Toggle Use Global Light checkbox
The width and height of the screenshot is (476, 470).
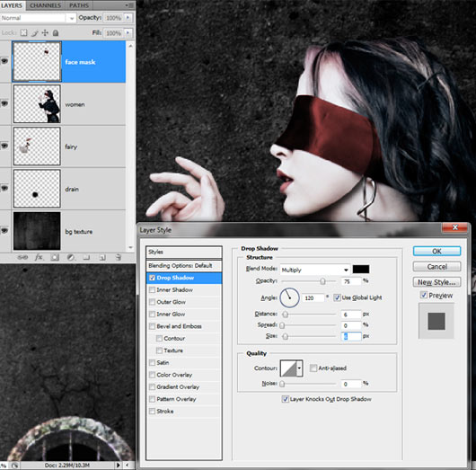click(x=337, y=297)
